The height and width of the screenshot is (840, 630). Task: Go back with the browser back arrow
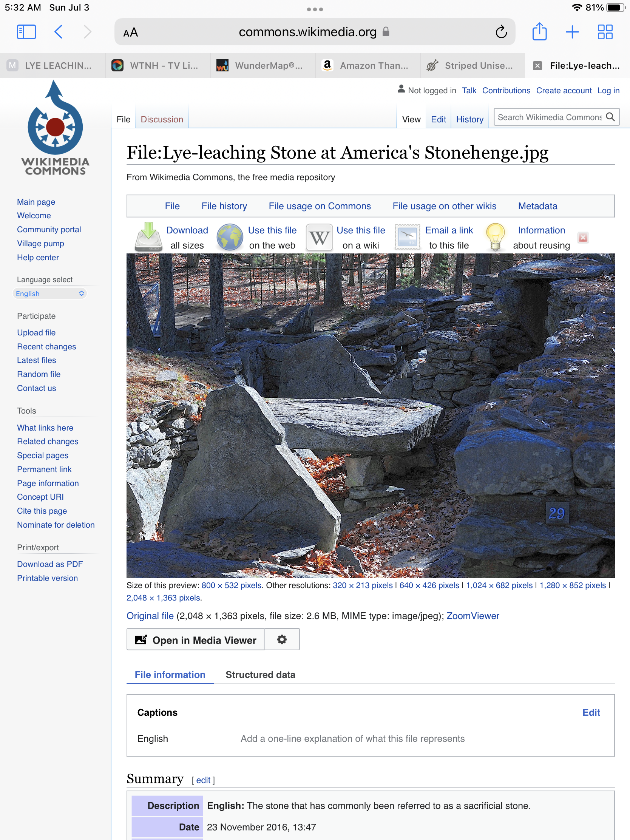click(59, 32)
